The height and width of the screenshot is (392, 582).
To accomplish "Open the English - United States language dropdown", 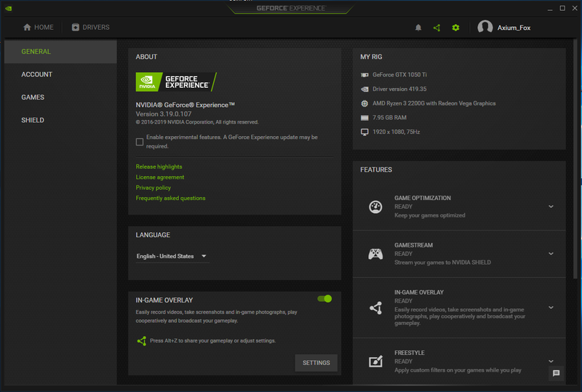I will click(172, 256).
